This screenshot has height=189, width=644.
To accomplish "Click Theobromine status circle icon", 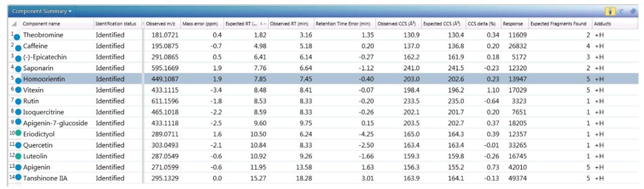I will click(x=17, y=37).
